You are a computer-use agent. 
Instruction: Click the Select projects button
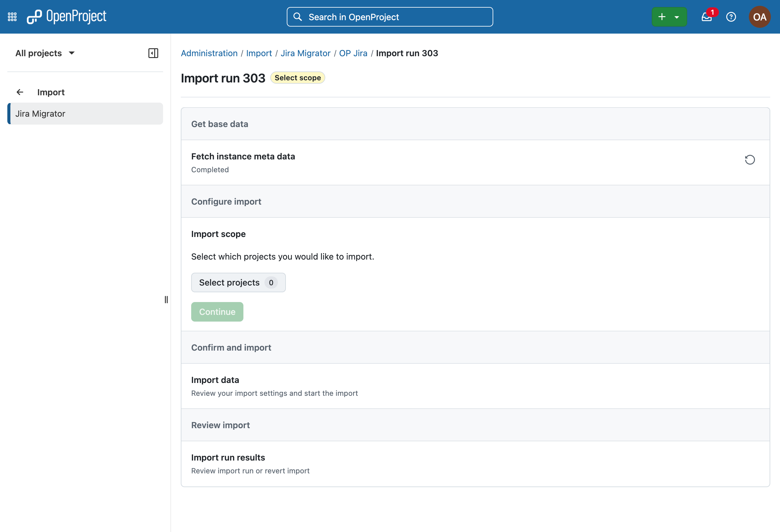[238, 282]
